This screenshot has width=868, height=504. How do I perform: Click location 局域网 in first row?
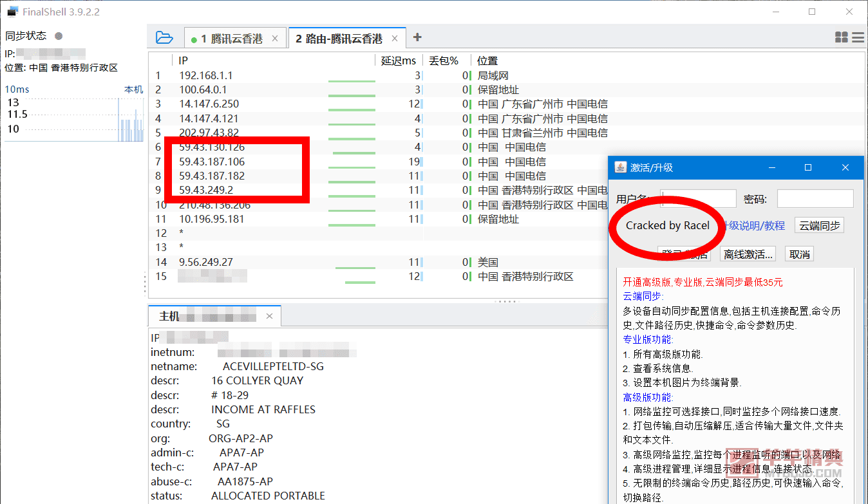493,75
